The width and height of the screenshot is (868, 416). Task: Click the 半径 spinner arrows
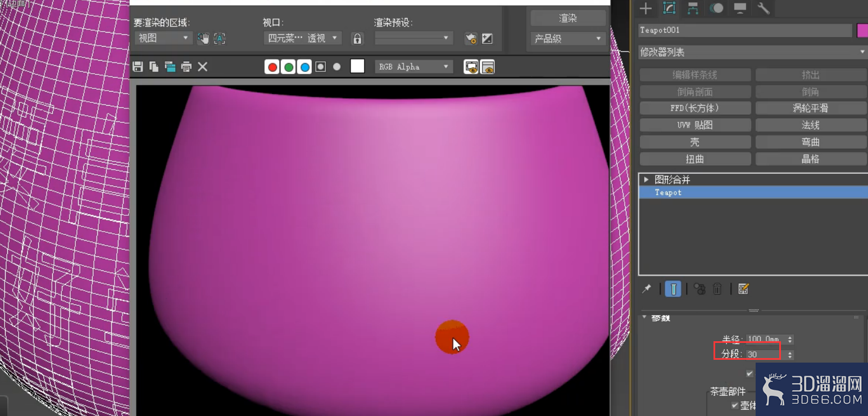[x=790, y=340]
